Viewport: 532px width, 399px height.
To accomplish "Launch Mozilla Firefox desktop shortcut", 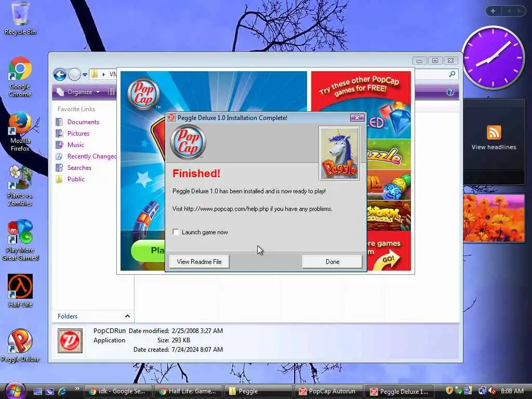I will point(20,131).
